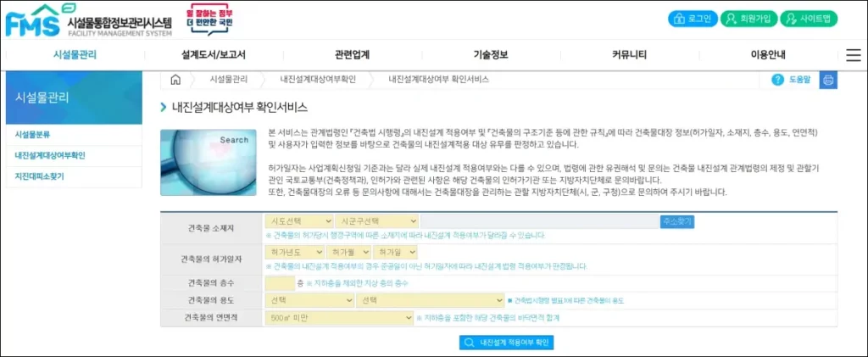868x357 pixels.
Task: Click the 건축물의 연면적 row label
Action: [213, 318]
